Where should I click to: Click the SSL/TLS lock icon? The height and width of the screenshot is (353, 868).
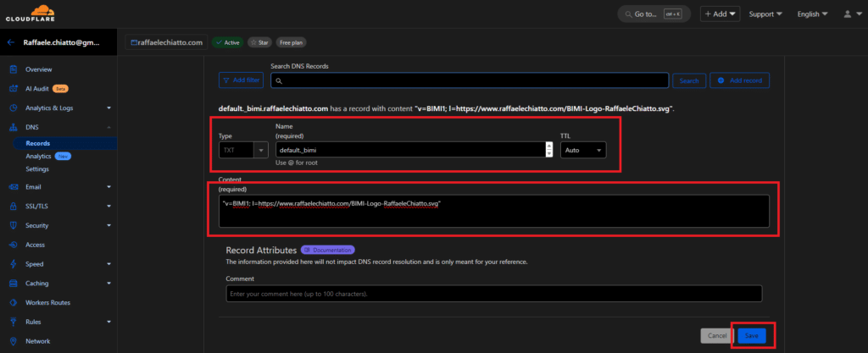[x=14, y=206]
